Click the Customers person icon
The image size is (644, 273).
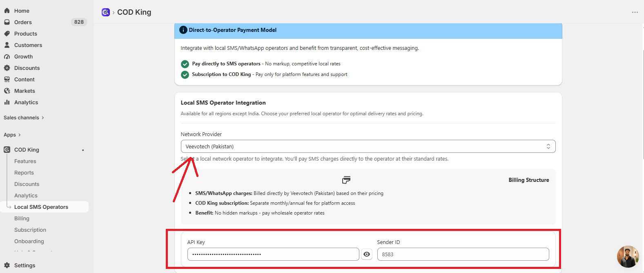(x=7, y=45)
